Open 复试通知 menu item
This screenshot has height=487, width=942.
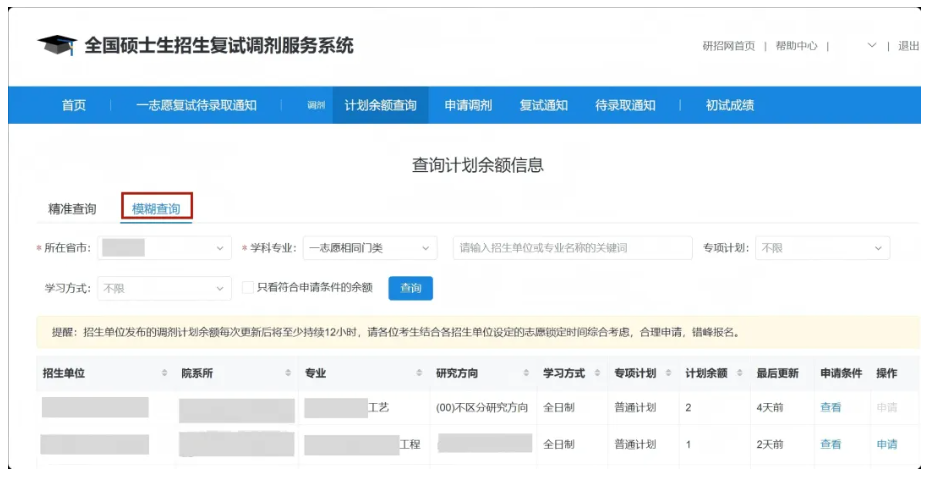pyautogui.click(x=544, y=105)
